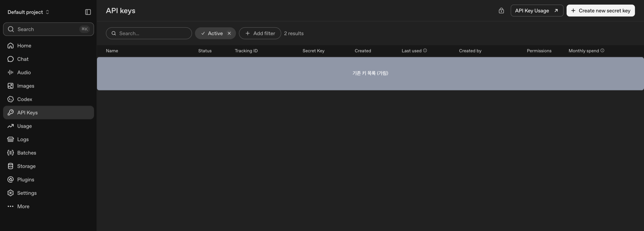Expand the More menu ellipsis
Image resolution: width=644 pixels, height=231 pixels.
click(10, 206)
